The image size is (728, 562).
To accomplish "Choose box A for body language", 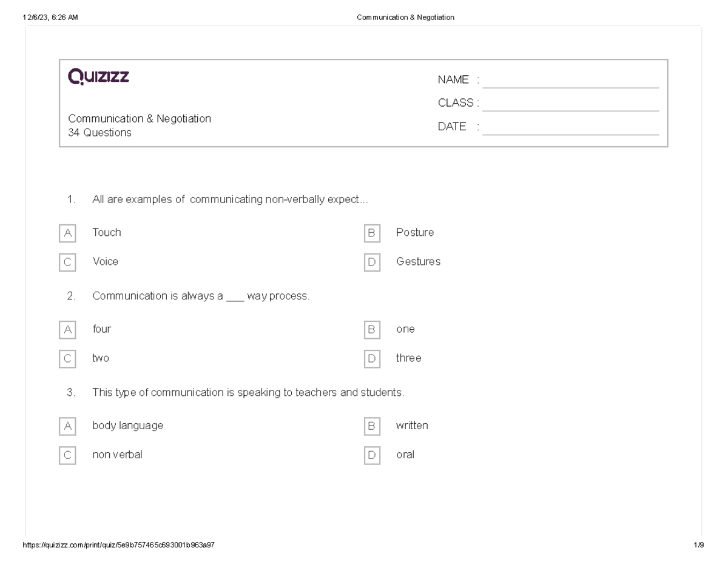I will pyautogui.click(x=68, y=427).
